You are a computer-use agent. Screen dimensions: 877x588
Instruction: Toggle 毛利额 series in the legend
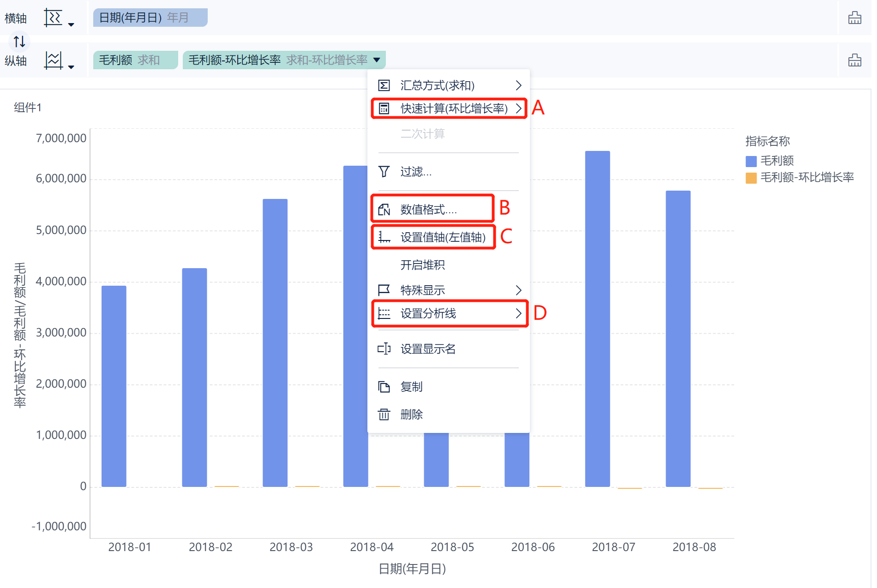[x=777, y=161]
